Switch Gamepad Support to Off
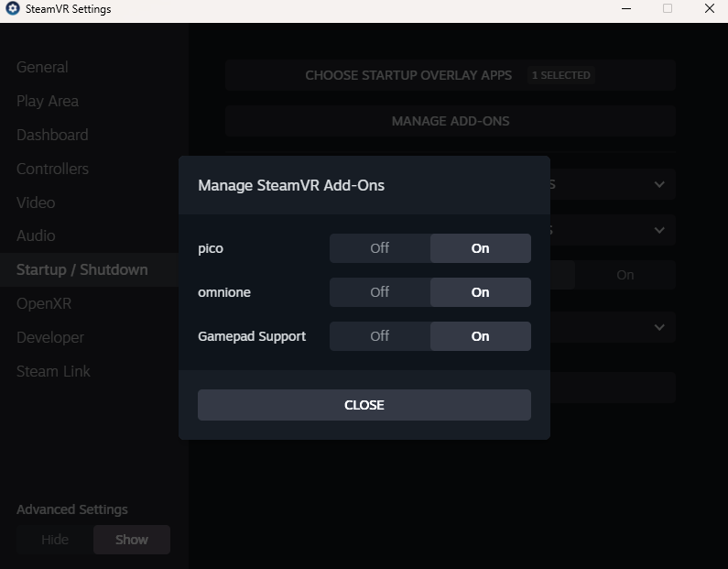The height and width of the screenshot is (569, 728). point(380,336)
